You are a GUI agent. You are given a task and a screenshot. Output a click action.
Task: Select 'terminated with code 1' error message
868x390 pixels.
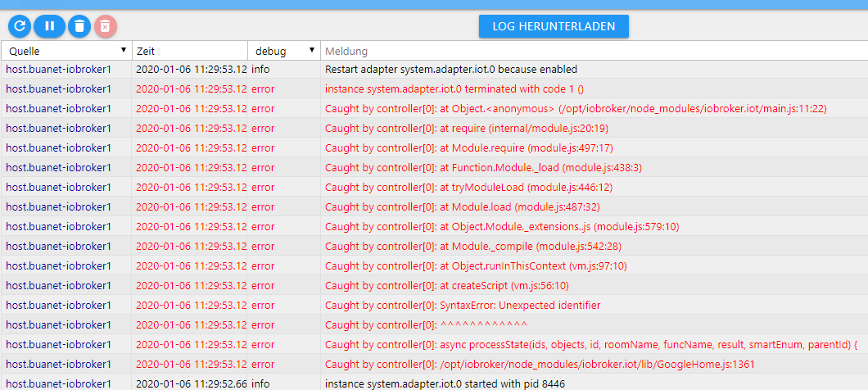(454, 88)
